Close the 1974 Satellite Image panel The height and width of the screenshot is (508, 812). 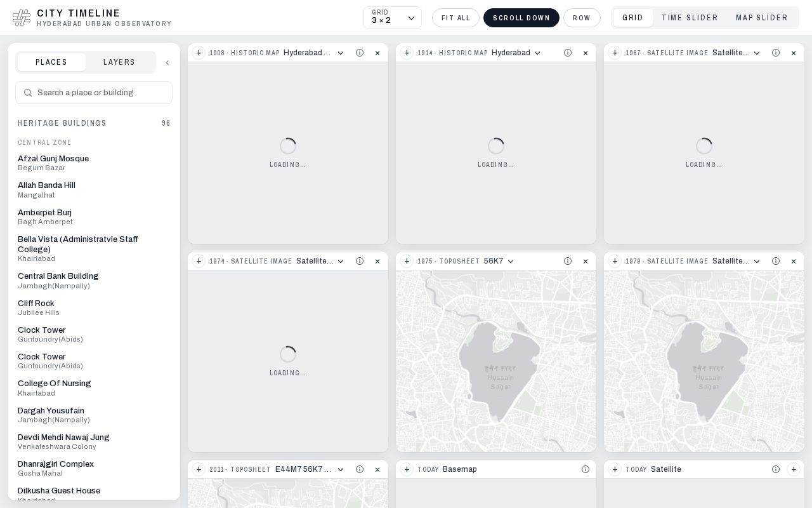[377, 261]
